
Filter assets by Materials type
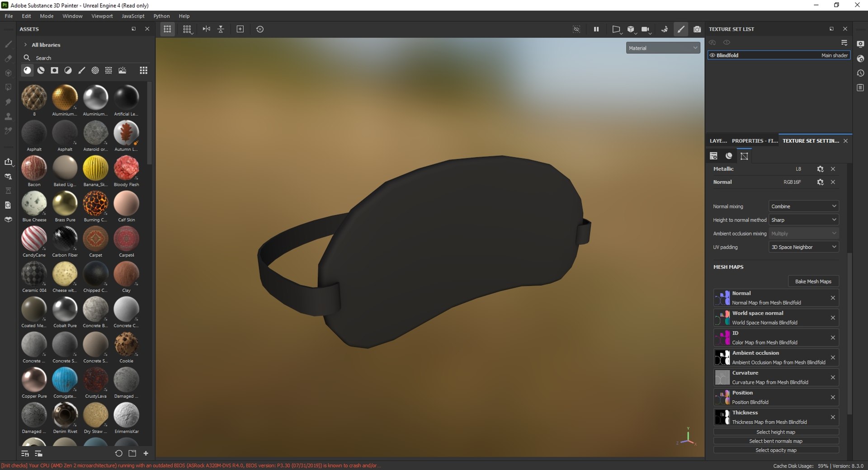[28, 70]
